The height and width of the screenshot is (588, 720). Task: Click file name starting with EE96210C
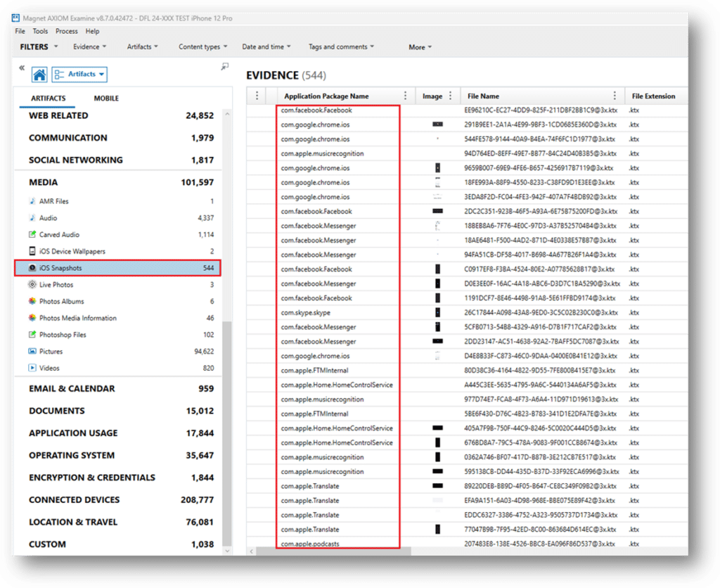[x=541, y=110]
